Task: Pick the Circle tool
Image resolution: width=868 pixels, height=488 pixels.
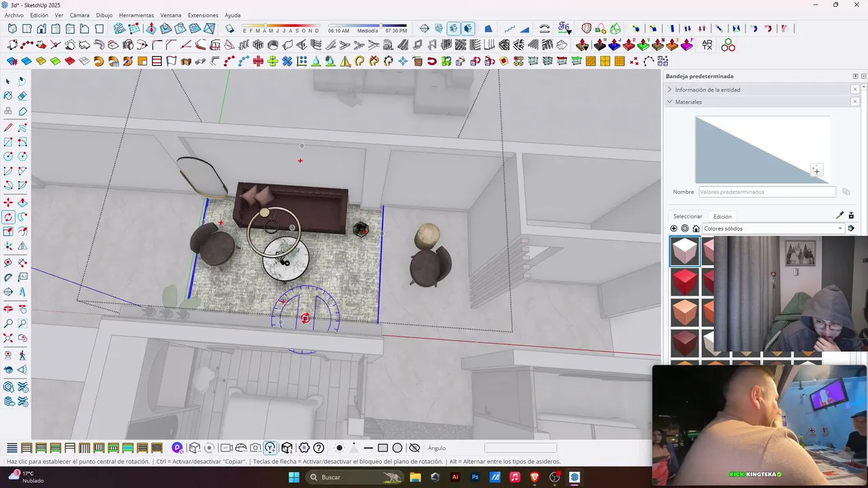Action: click(x=8, y=157)
